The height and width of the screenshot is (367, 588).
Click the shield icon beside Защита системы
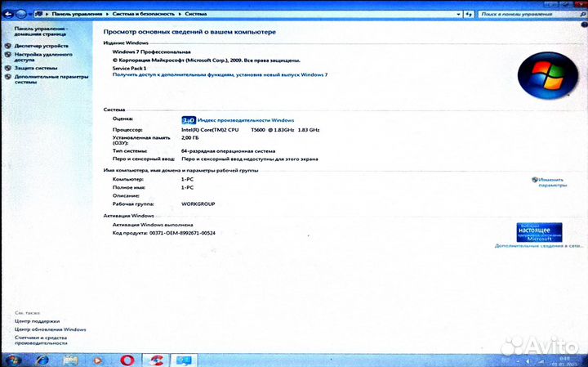click(x=7, y=68)
